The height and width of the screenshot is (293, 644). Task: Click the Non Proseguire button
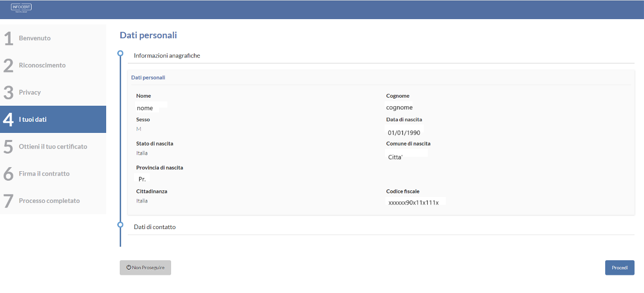click(x=145, y=268)
